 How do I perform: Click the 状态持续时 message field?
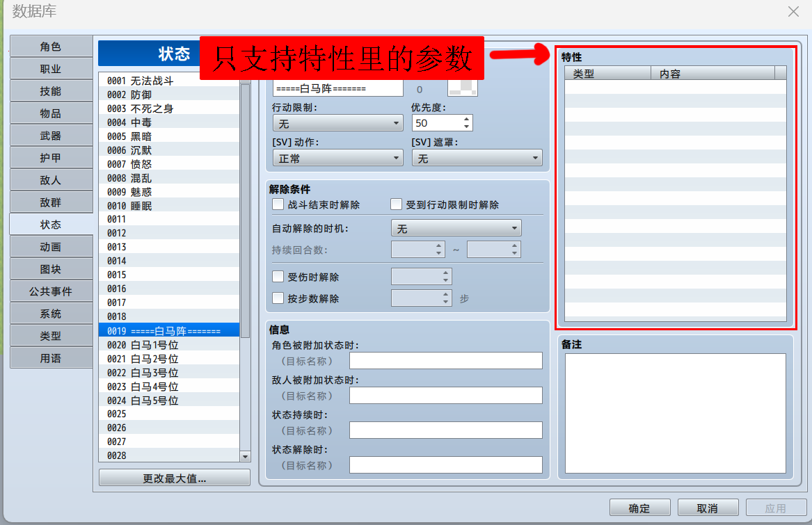[446, 430]
